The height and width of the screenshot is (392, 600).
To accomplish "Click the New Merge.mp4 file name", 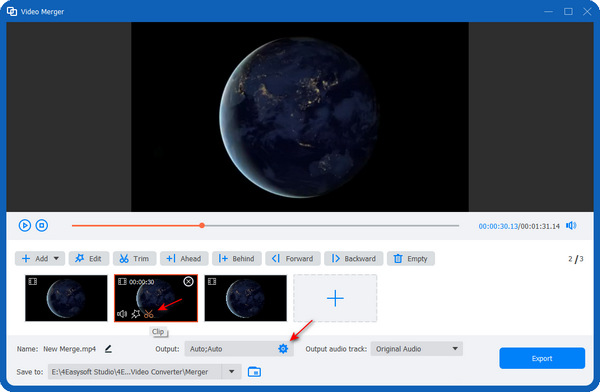I will point(69,349).
